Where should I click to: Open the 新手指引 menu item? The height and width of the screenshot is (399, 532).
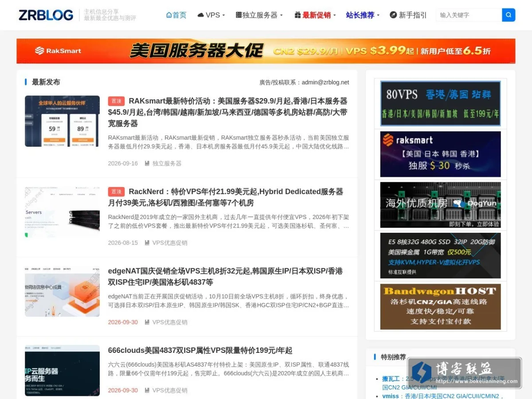click(x=408, y=15)
